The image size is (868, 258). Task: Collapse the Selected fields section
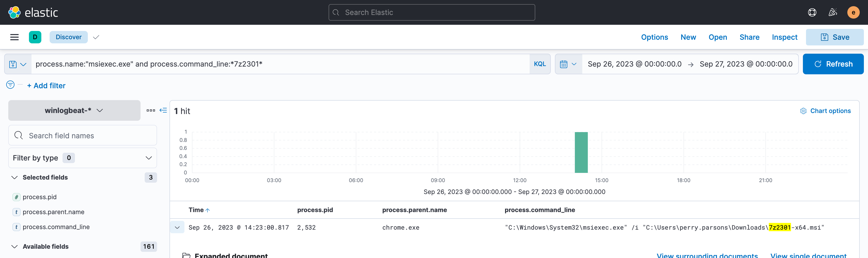(14, 177)
